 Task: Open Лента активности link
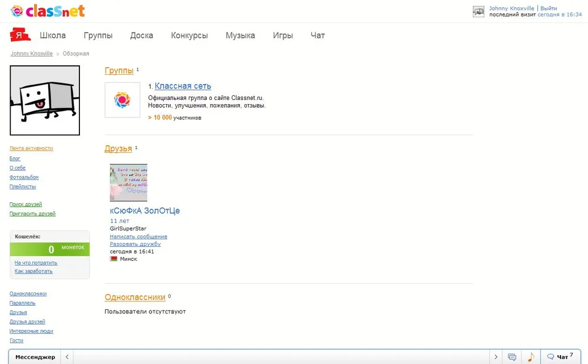[31, 148]
